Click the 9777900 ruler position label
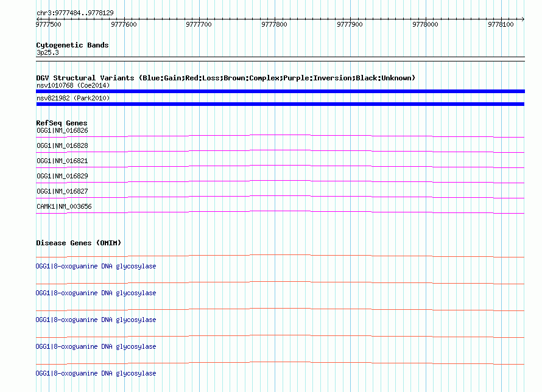The image size is (542, 392). click(x=350, y=24)
